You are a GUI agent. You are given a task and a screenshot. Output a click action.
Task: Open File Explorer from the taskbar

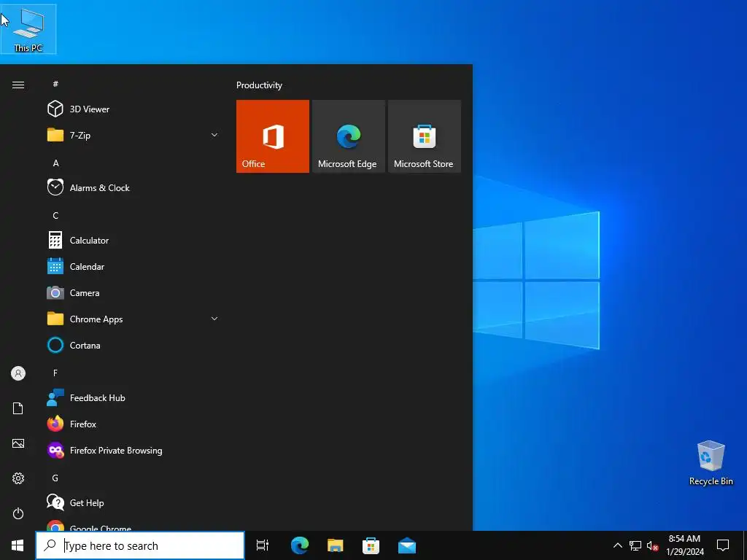[336, 545]
